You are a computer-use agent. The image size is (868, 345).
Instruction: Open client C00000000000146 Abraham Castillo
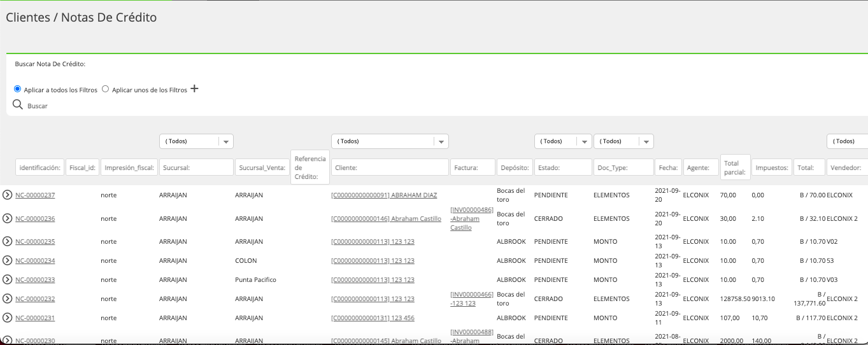coord(386,218)
